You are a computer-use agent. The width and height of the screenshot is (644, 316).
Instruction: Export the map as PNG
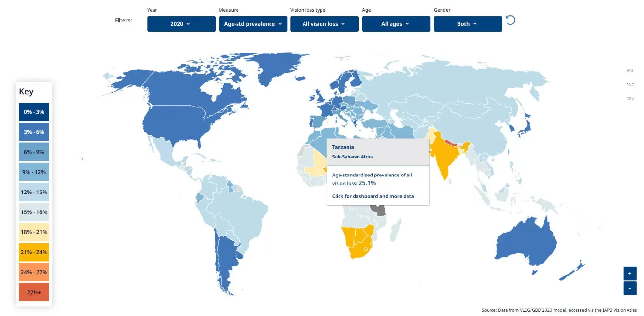(630, 85)
